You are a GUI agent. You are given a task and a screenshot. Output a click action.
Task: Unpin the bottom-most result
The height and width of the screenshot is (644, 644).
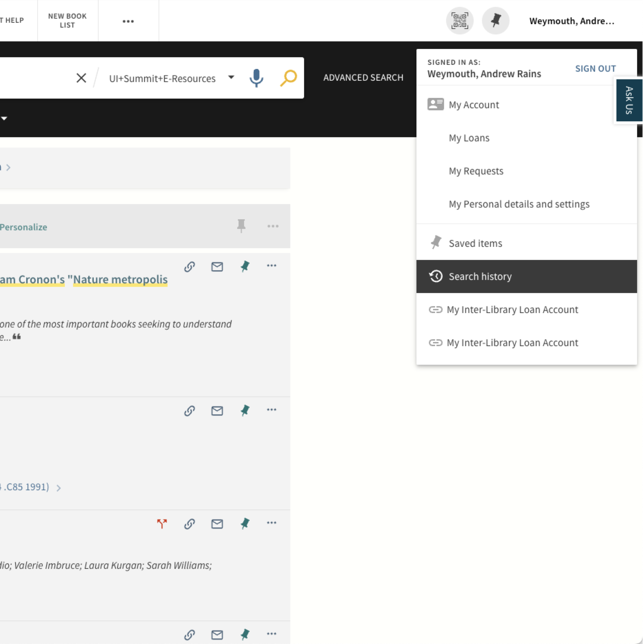(245, 634)
